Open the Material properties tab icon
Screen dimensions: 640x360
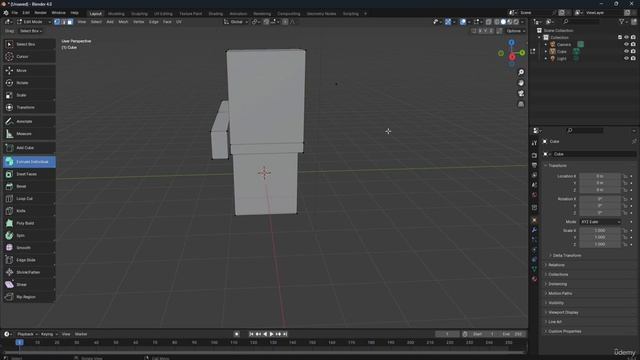tap(534, 279)
